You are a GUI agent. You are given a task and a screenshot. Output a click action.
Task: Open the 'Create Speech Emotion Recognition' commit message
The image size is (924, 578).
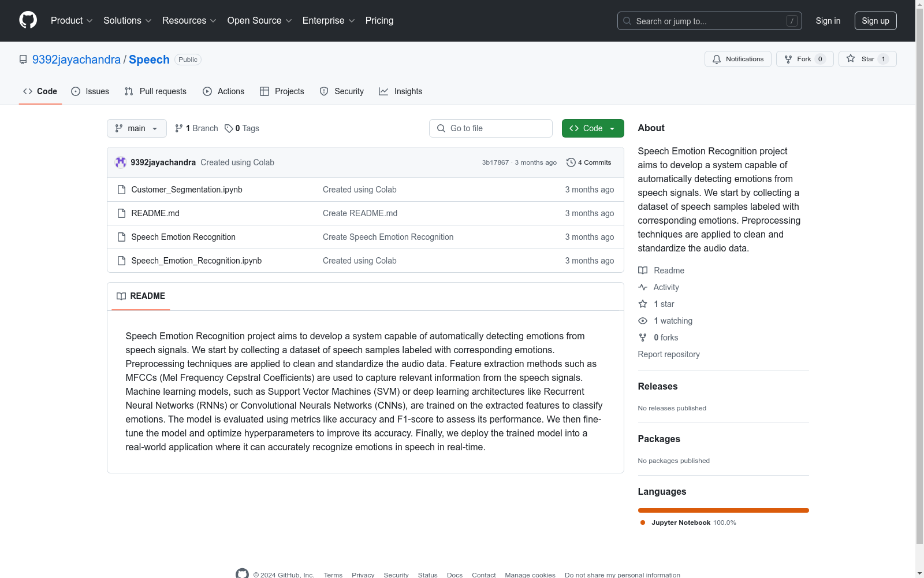(388, 237)
